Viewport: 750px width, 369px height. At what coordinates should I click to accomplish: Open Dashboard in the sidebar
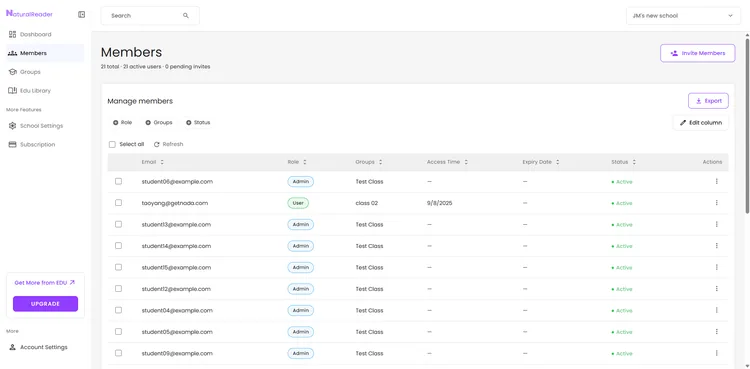[x=45, y=34]
